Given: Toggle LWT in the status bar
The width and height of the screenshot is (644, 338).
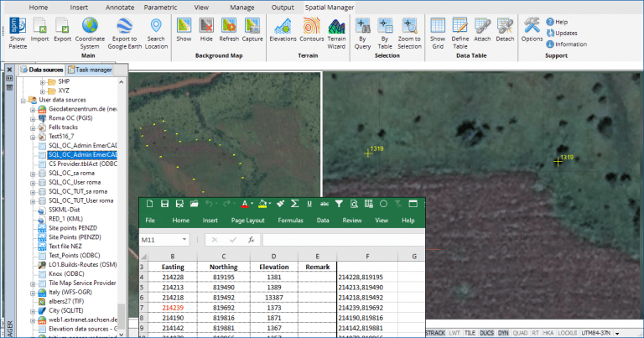Looking at the screenshot, I should [454, 333].
